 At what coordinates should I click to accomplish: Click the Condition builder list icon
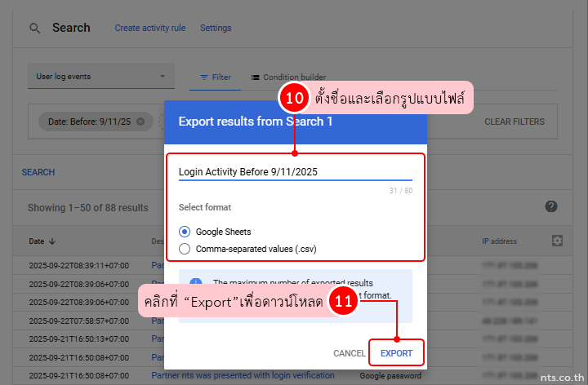[x=255, y=77]
